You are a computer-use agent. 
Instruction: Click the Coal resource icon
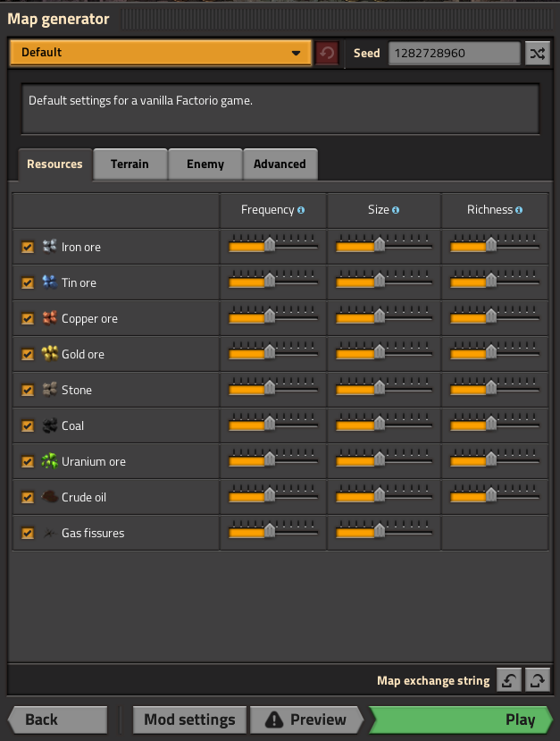click(50, 425)
